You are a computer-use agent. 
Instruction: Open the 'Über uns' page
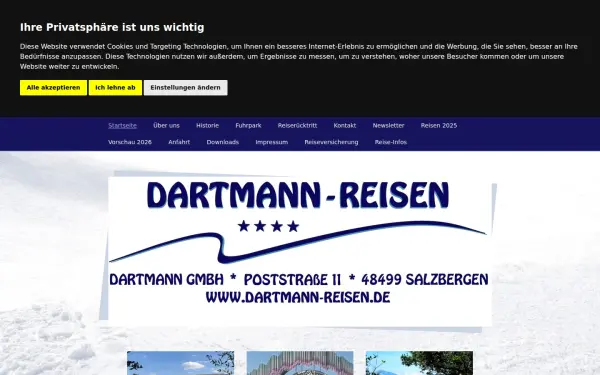point(166,126)
